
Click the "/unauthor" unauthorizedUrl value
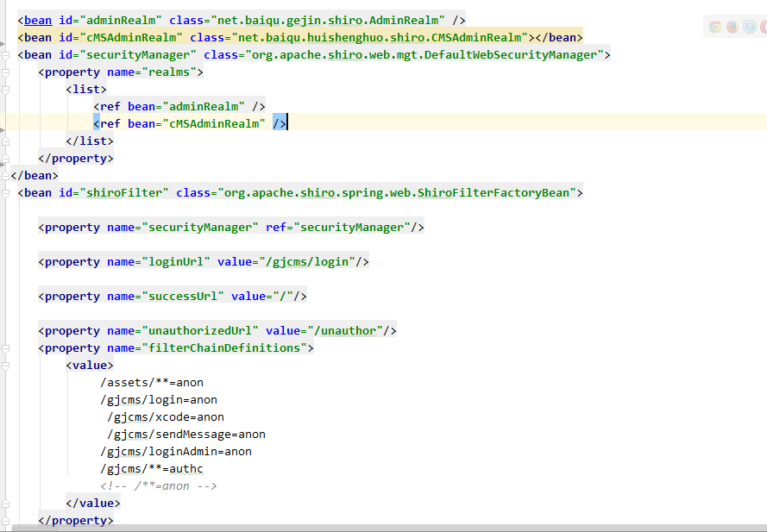point(345,331)
